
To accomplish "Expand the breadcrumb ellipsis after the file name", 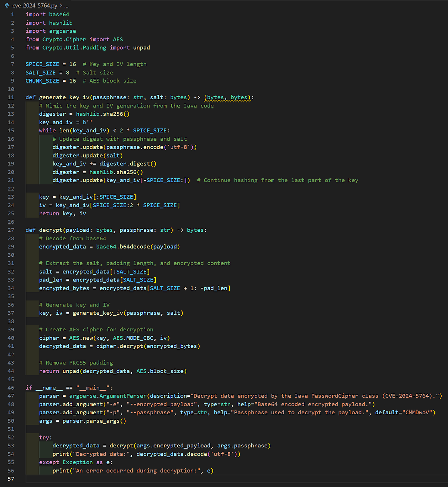I will tap(66, 6).
